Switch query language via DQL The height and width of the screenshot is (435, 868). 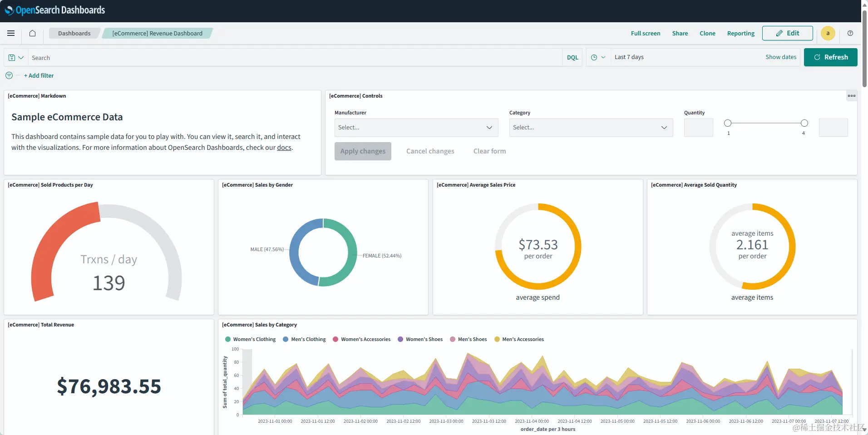tap(572, 58)
